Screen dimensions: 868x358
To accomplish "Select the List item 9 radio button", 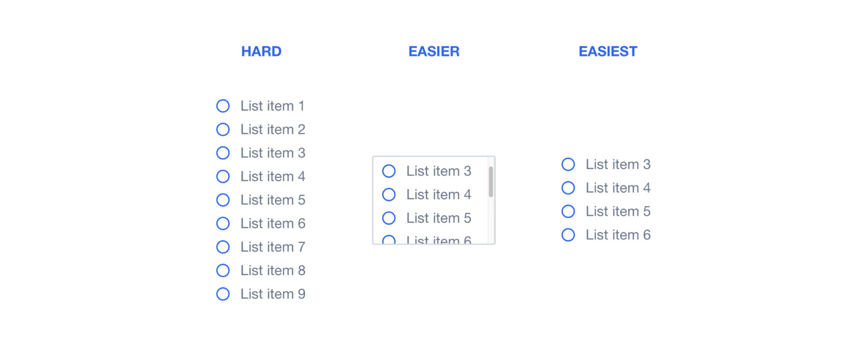I will tap(223, 294).
